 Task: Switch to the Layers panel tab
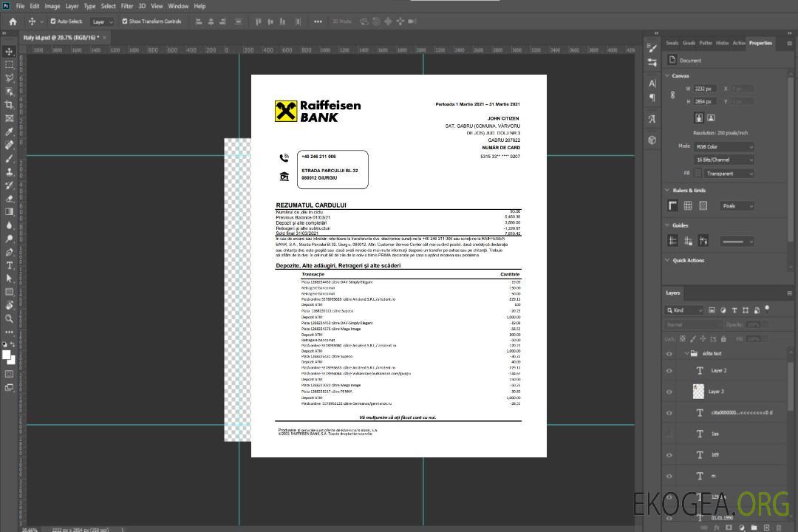pyautogui.click(x=673, y=293)
